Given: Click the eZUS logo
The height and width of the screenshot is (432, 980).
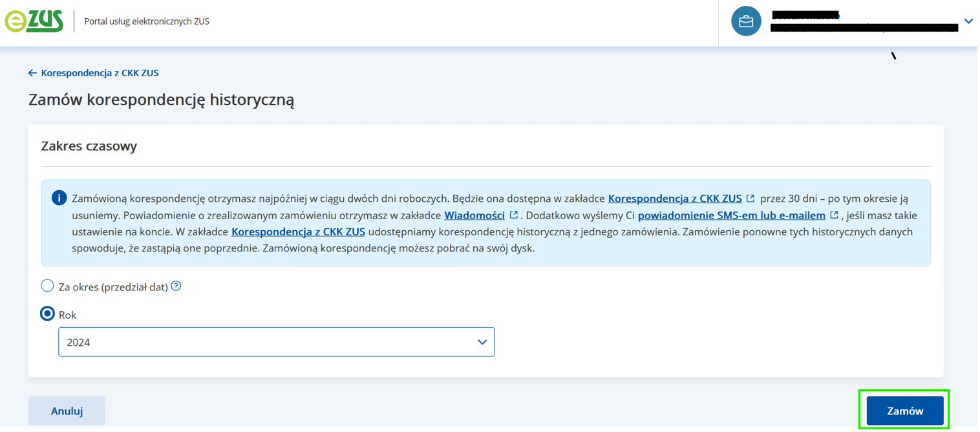Looking at the screenshot, I should (x=34, y=21).
